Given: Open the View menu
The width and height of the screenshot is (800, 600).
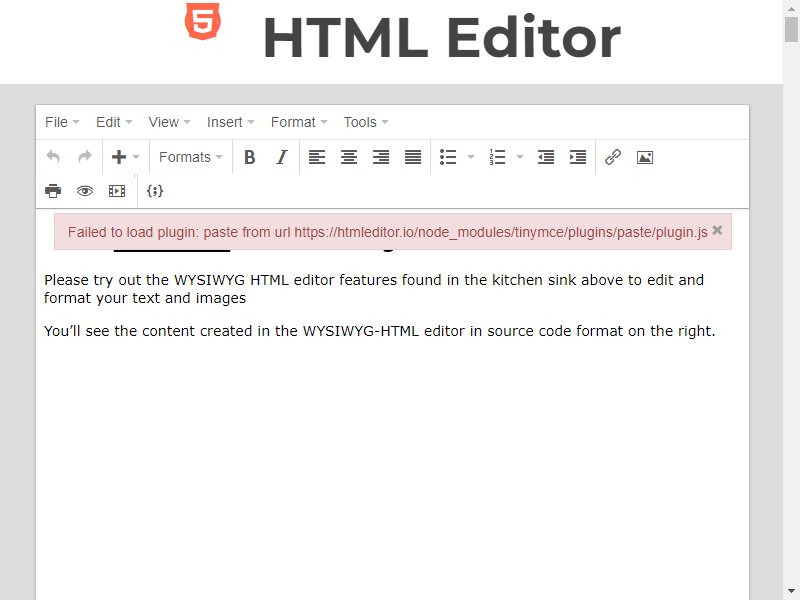Looking at the screenshot, I should [169, 122].
